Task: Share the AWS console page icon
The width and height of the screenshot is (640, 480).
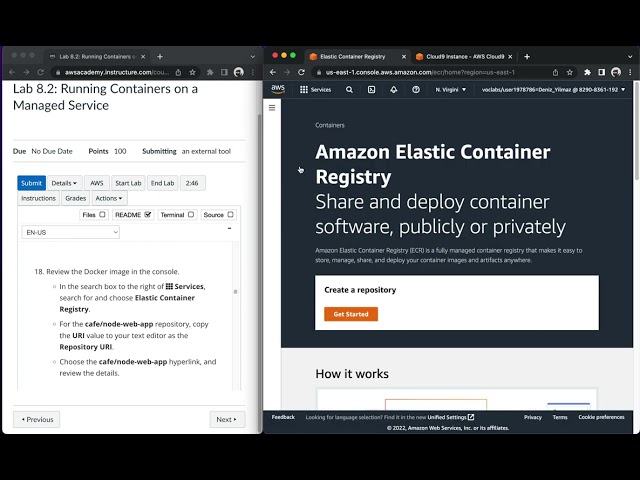Action: point(555,72)
